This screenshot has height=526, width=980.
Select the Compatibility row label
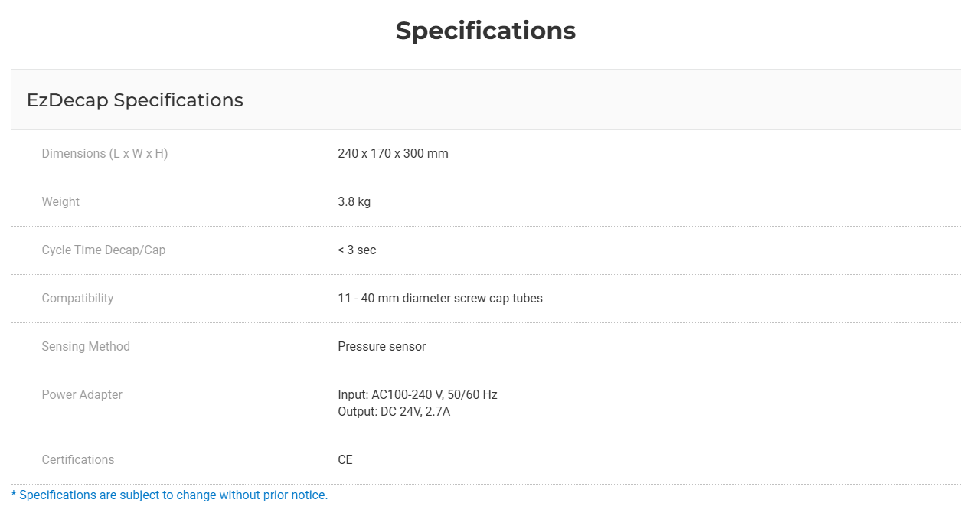click(x=77, y=298)
